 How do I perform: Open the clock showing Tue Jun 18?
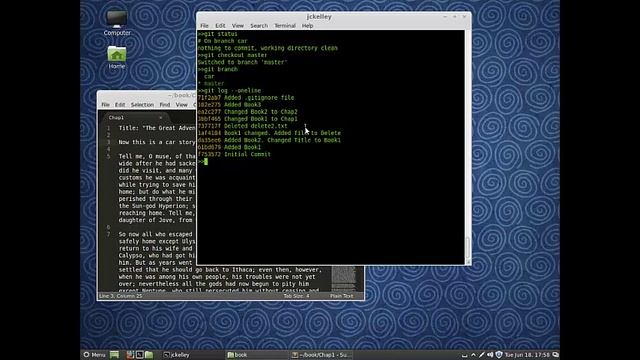click(x=527, y=355)
